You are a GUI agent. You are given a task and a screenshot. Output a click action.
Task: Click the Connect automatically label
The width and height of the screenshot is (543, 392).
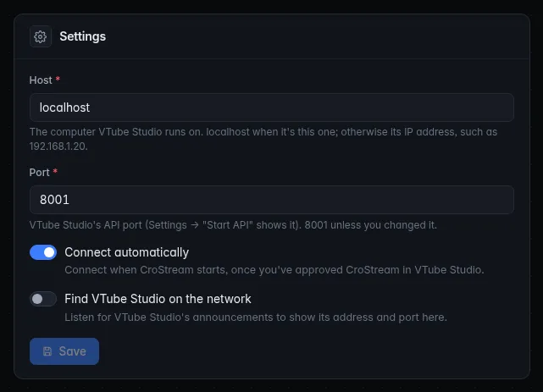click(126, 252)
